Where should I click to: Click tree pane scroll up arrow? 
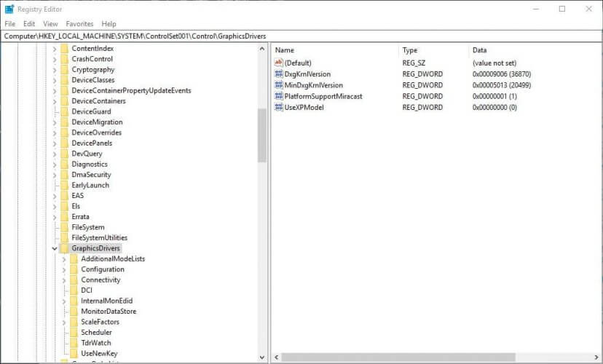click(x=262, y=49)
